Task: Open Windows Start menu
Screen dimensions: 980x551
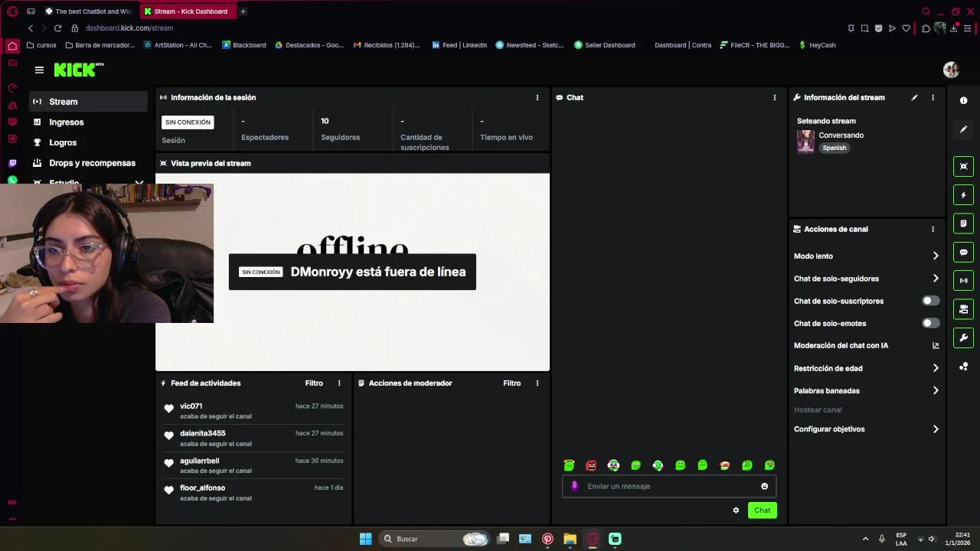Action: pyautogui.click(x=365, y=539)
